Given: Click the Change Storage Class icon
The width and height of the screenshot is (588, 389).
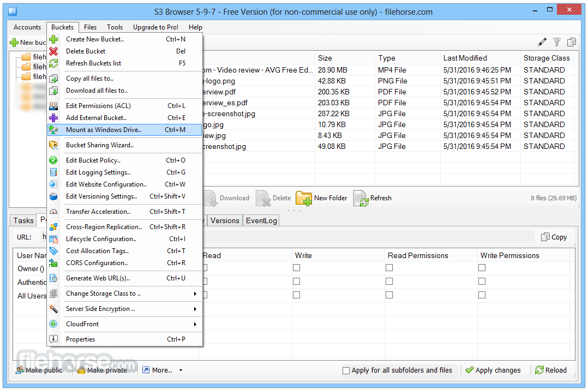Looking at the screenshot, I should pos(53,294).
